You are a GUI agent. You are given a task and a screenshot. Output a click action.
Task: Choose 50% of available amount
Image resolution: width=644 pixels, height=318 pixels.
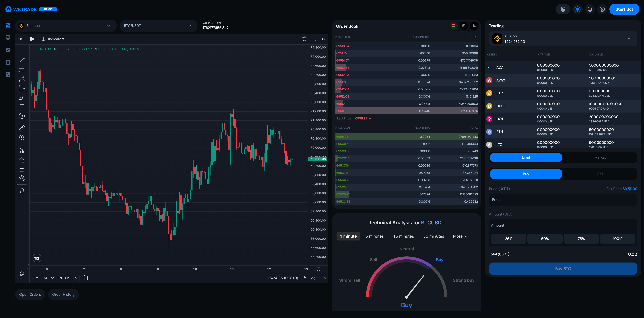pyautogui.click(x=545, y=239)
